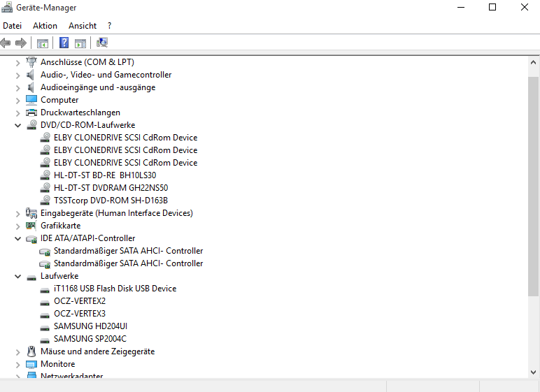Click the disc drive icon beside DVD/CD-ROM-Laufwerke
The image size is (540, 392).
(31, 124)
